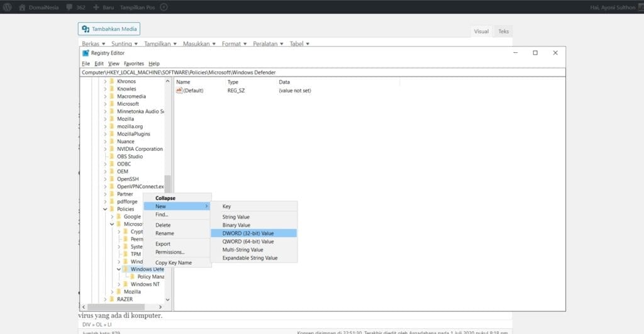Click the registry address path bar

[314, 73]
